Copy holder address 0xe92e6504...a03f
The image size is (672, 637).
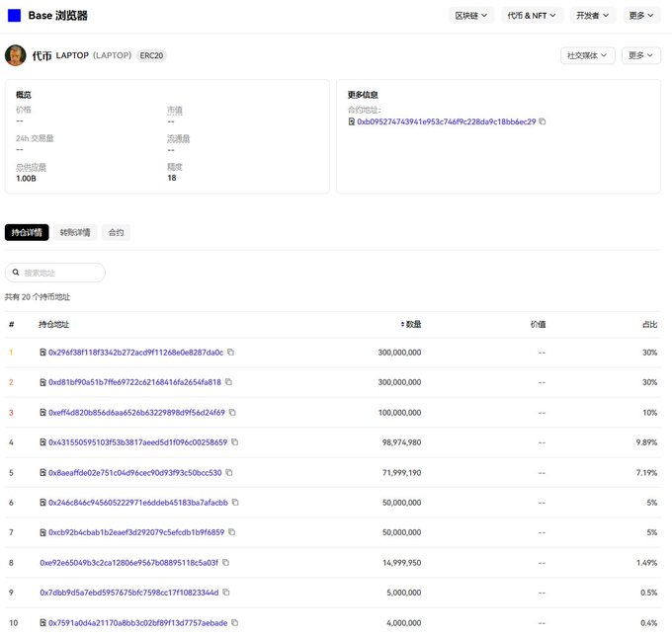point(226,563)
